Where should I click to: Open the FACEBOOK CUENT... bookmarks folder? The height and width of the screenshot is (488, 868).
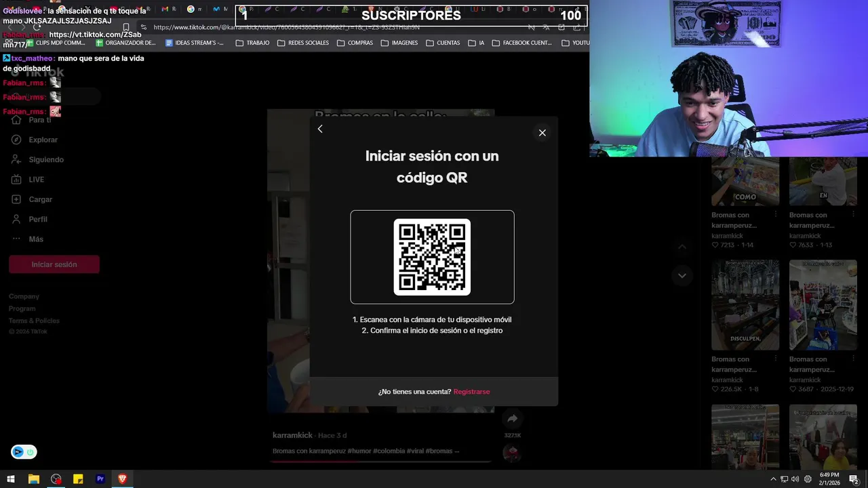521,43
